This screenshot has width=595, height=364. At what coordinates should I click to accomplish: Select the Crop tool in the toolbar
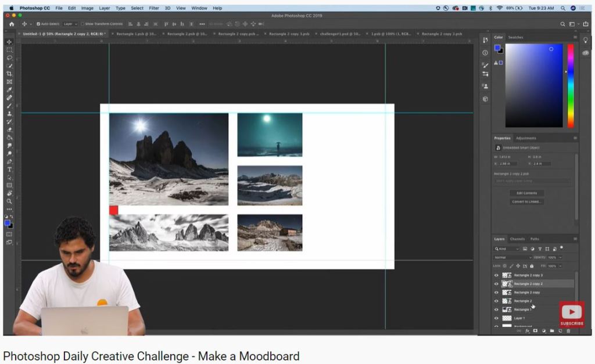[x=9, y=74]
